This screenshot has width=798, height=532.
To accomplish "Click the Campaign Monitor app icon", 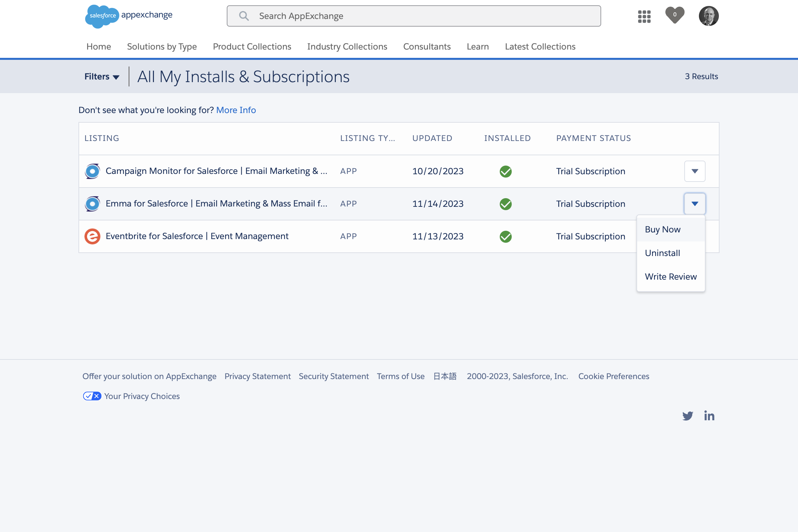I will pyautogui.click(x=92, y=171).
